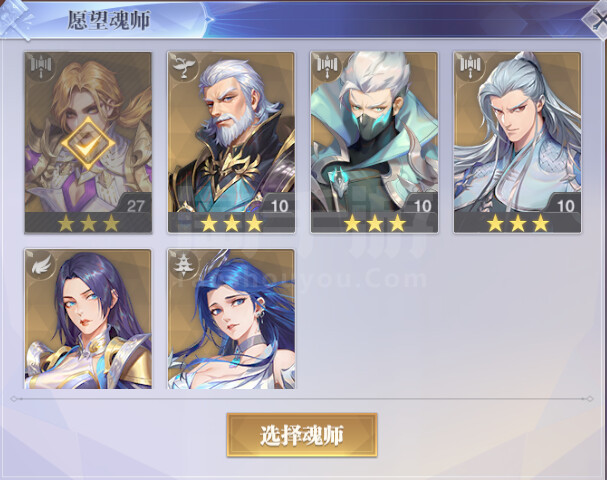Image resolution: width=607 pixels, height=480 pixels.
Task: Select the long silver-haired swordsman card
Action: coord(518,142)
